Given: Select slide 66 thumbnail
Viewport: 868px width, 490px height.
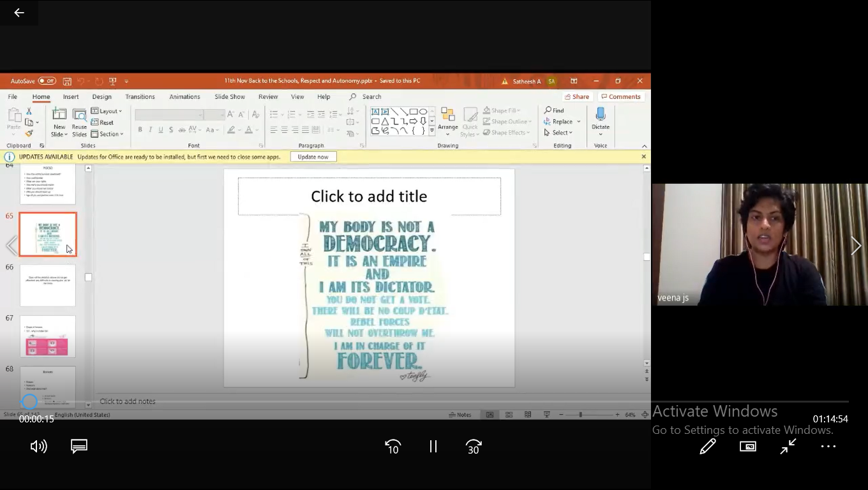Looking at the screenshot, I should click(x=48, y=285).
